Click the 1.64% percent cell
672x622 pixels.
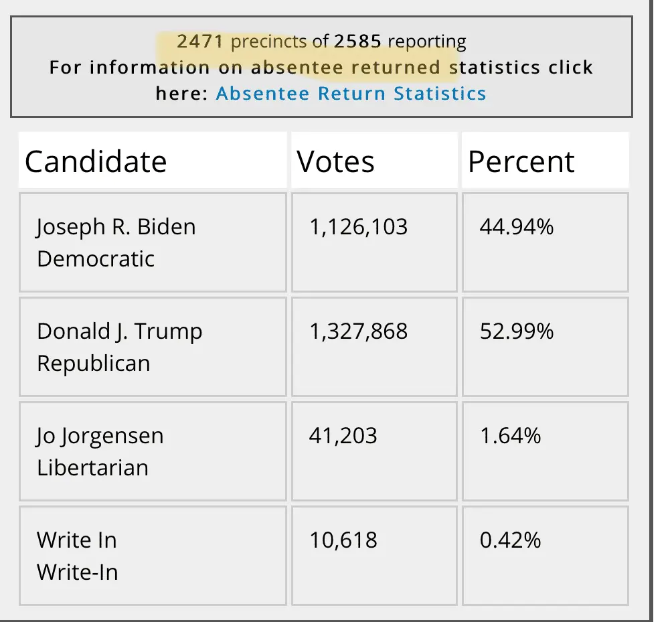pyautogui.click(x=510, y=436)
